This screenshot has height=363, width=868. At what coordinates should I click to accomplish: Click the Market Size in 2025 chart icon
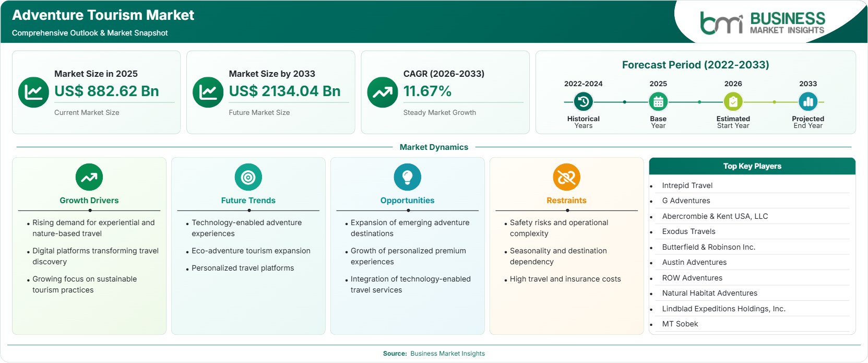pos(33,92)
